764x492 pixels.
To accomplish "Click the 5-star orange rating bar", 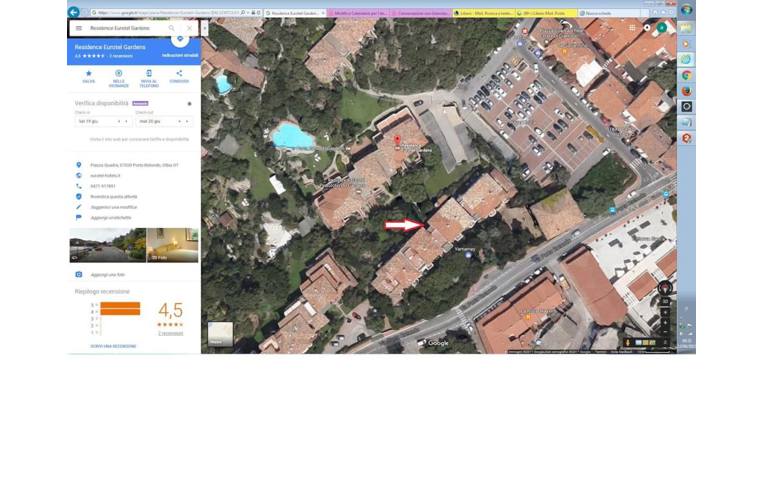I will (120, 305).
